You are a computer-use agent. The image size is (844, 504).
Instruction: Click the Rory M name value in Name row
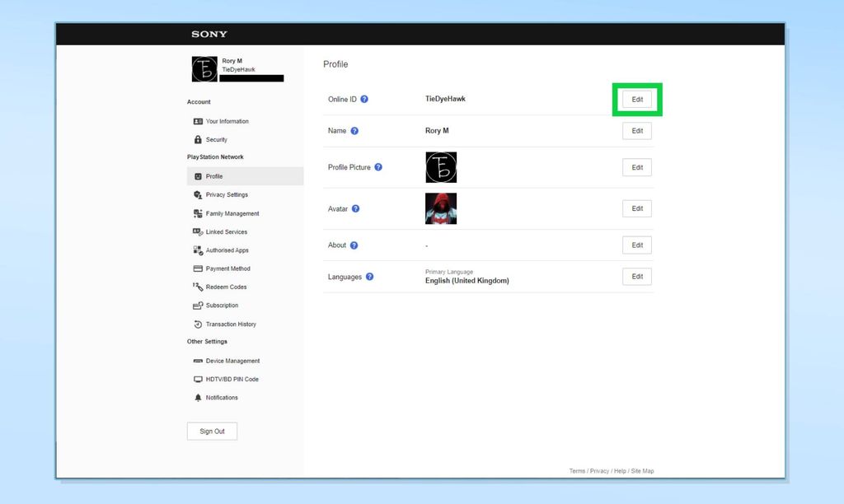437,131
